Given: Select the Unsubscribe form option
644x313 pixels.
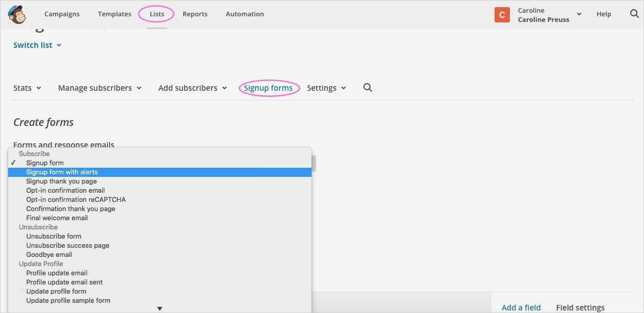Looking at the screenshot, I should [160, 237].
